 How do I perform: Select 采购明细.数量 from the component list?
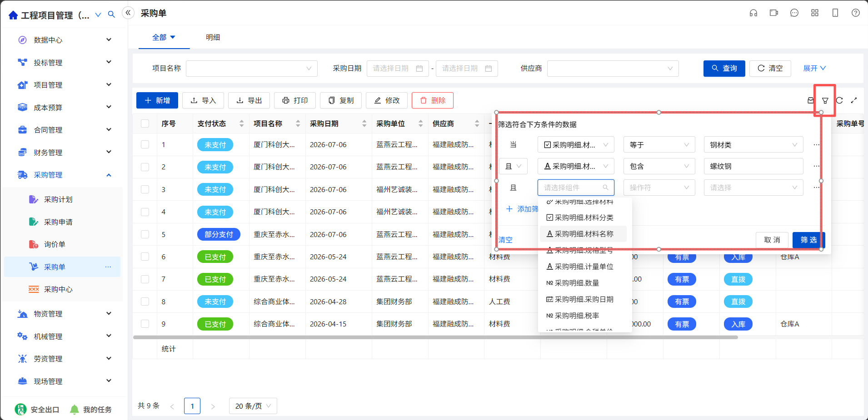[584, 283]
